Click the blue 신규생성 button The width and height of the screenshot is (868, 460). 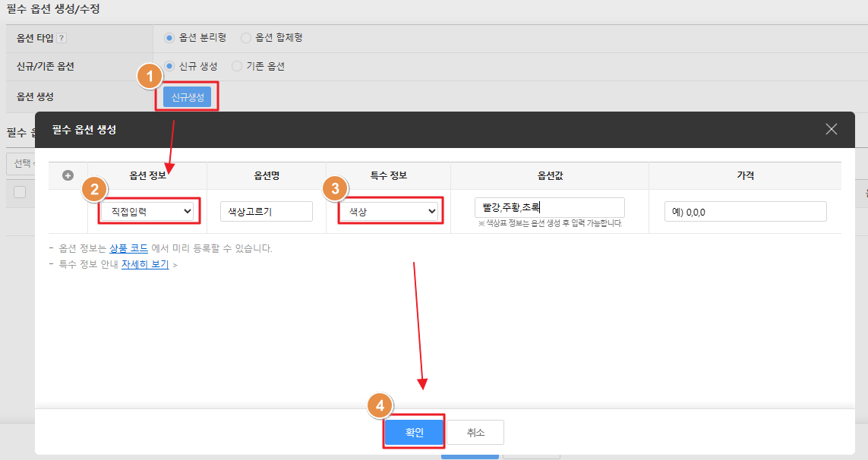(187, 97)
